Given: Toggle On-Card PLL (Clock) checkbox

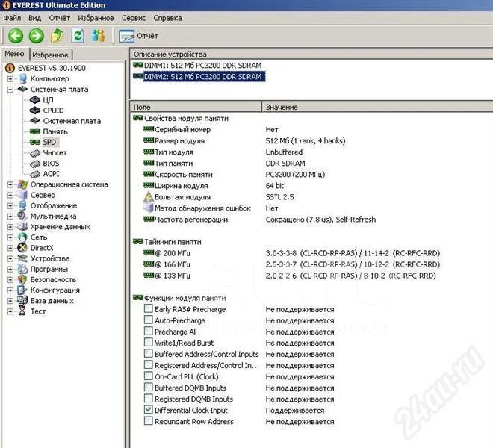Looking at the screenshot, I should (x=148, y=376).
